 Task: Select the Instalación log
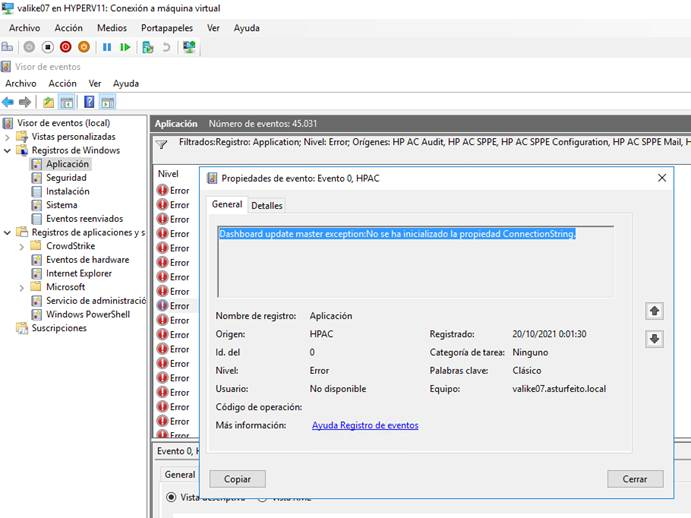tap(68, 191)
